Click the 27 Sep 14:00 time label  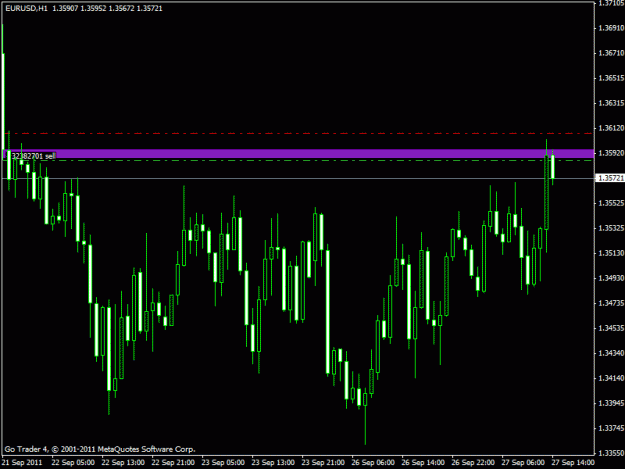tap(573, 463)
